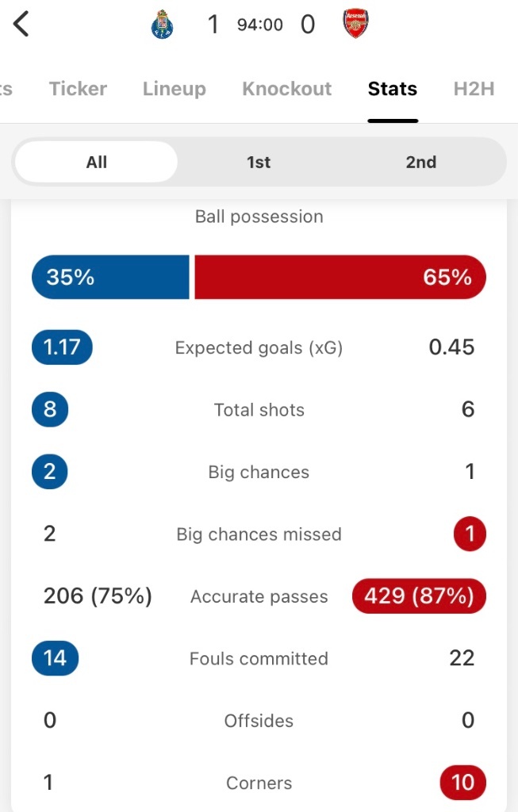Tap the Ball possession heading
The image size is (518, 812).
[x=259, y=216]
